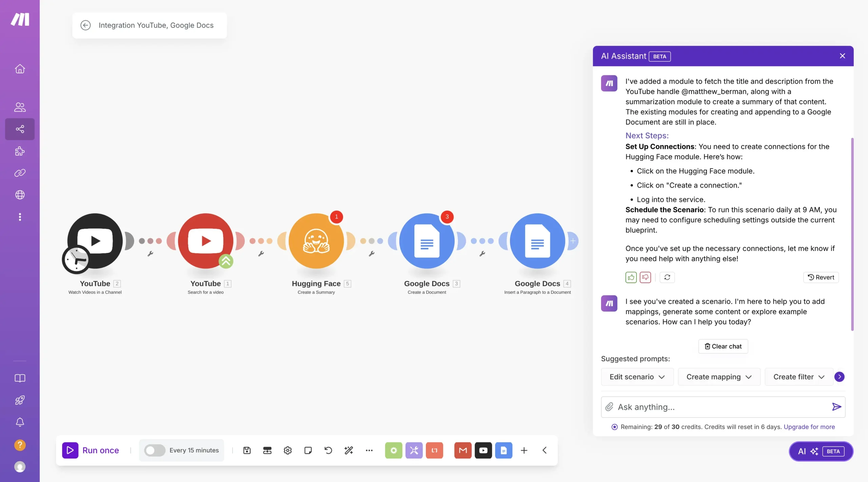Open scenario settings with the gear icon
This screenshot has width=868, height=482.
(288, 450)
